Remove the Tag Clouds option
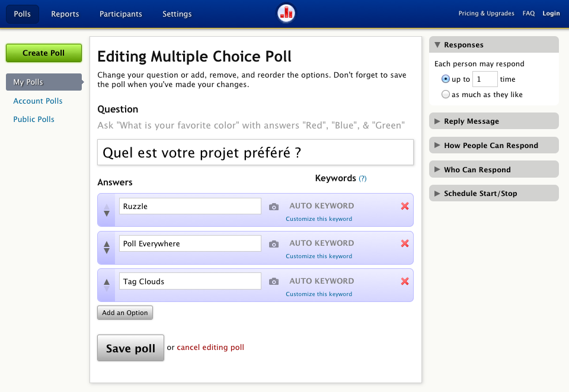This screenshot has width=569, height=392. (405, 281)
